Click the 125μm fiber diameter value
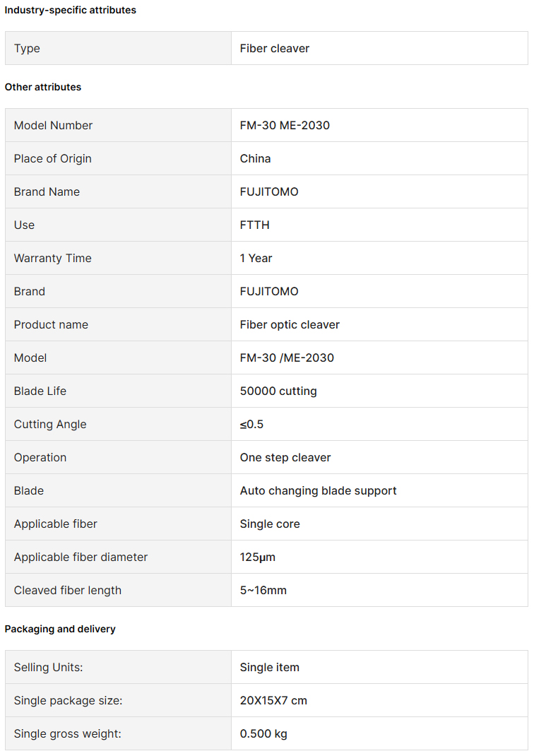This screenshot has width=534, height=756. coord(258,557)
